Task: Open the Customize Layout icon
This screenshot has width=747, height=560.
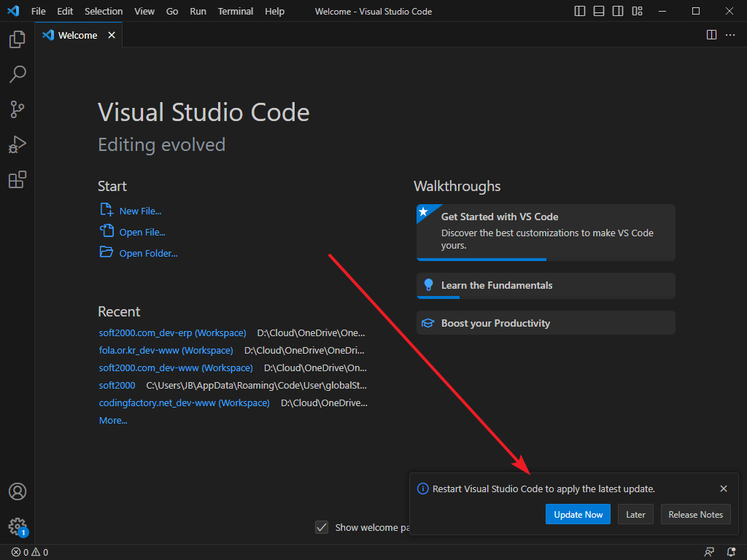Action: pos(637,11)
